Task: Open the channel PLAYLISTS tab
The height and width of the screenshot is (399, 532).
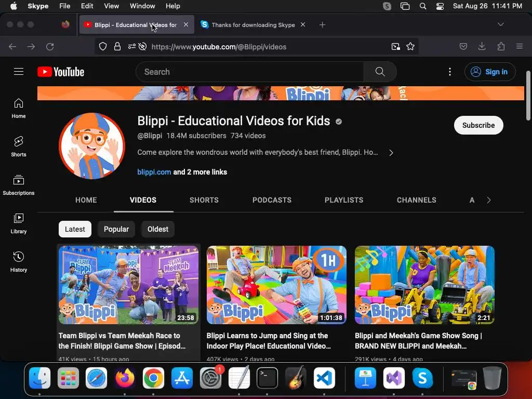Action: (344, 200)
